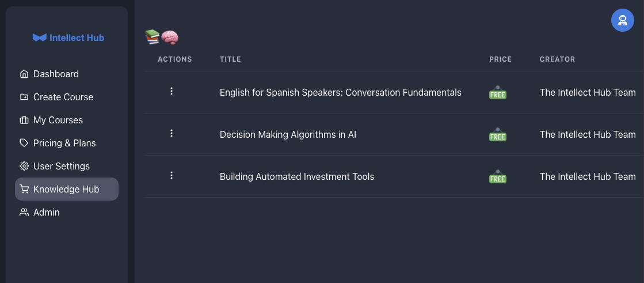Open the user avatar profile icon
Viewport: 644px width, 283px height.
(622, 21)
